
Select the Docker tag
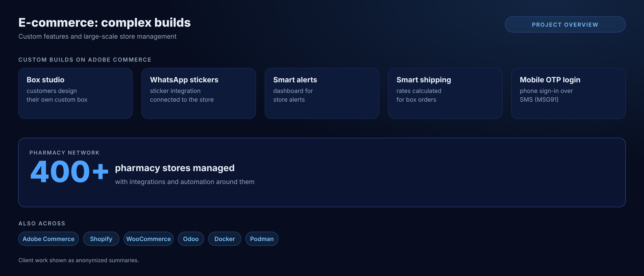[x=225, y=239]
